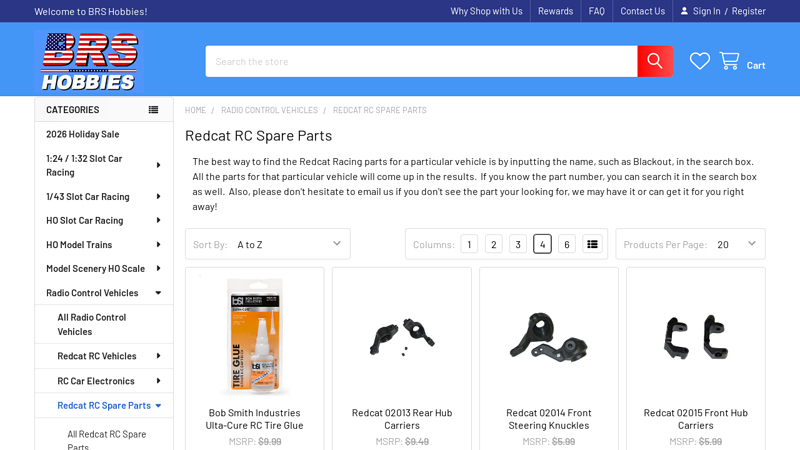Toggle the Categories list icon
Image resolution: width=800 pixels, height=450 pixels.
[x=153, y=110]
